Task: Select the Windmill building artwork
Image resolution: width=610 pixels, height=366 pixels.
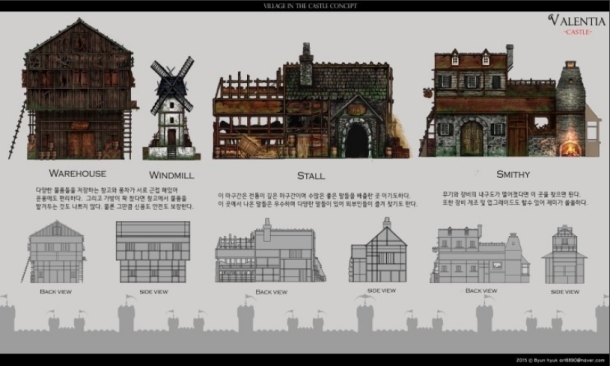Action: pos(172,108)
